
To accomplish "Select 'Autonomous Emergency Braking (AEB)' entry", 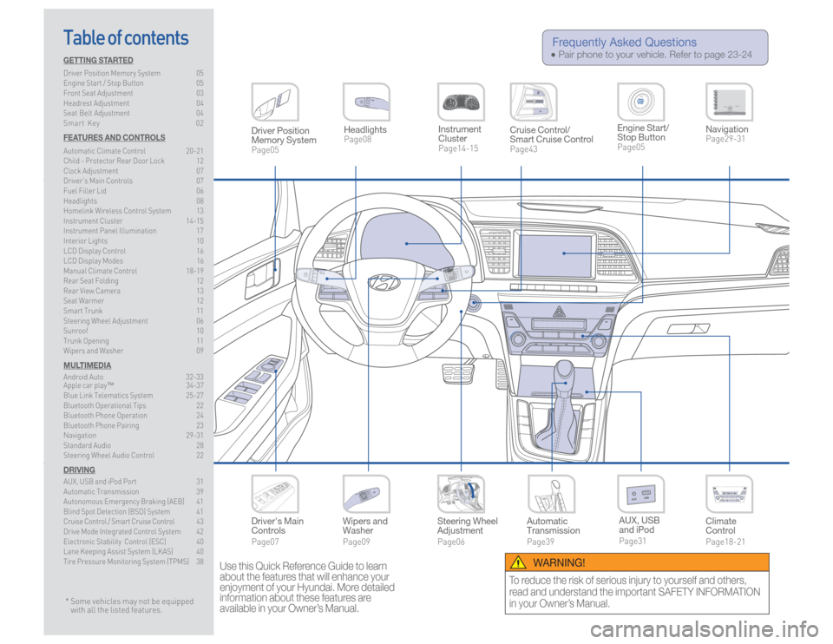I will pyautogui.click(x=134, y=502).
